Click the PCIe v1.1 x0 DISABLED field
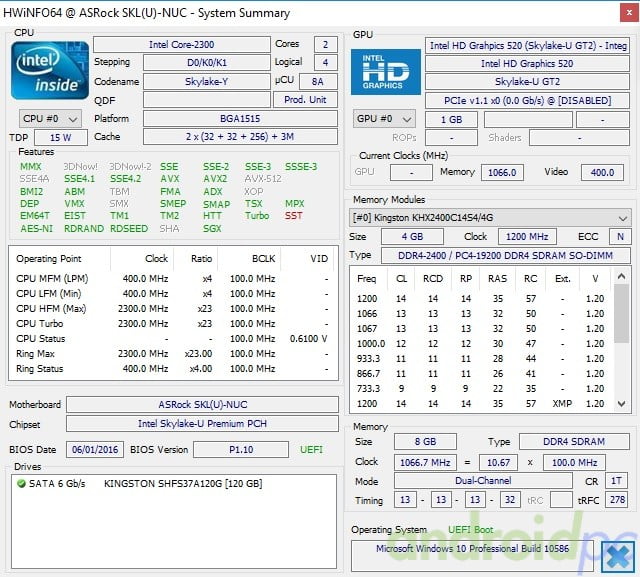Image resolution: width=640 pixels, height=577 pixels. pyautogui.click(x=527, y=100)
